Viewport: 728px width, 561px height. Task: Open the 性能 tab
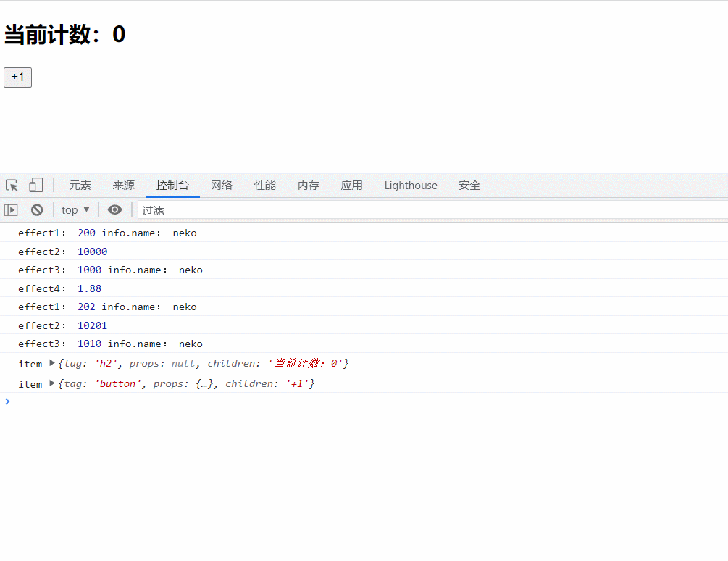point(265,186)
